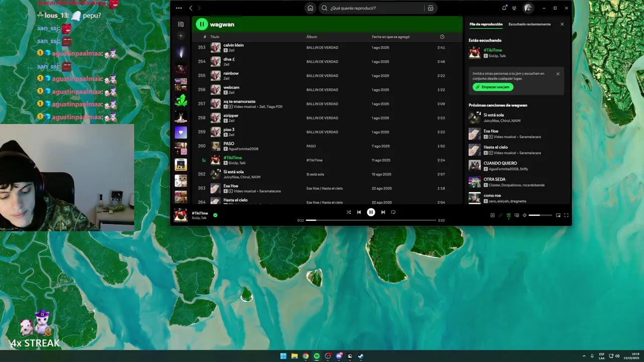Open the Windows Start button
The height and width of the screenshot is (362, 644).
tap(283, 356)
